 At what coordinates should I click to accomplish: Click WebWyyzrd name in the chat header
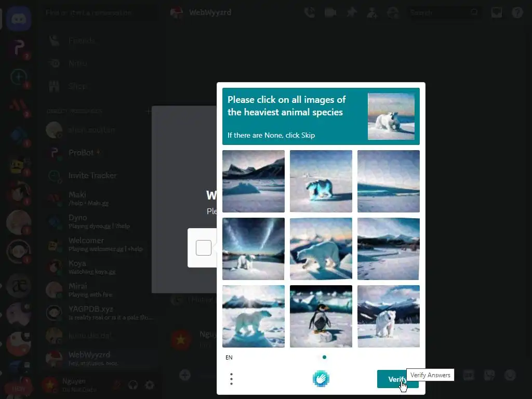point(210,12)
